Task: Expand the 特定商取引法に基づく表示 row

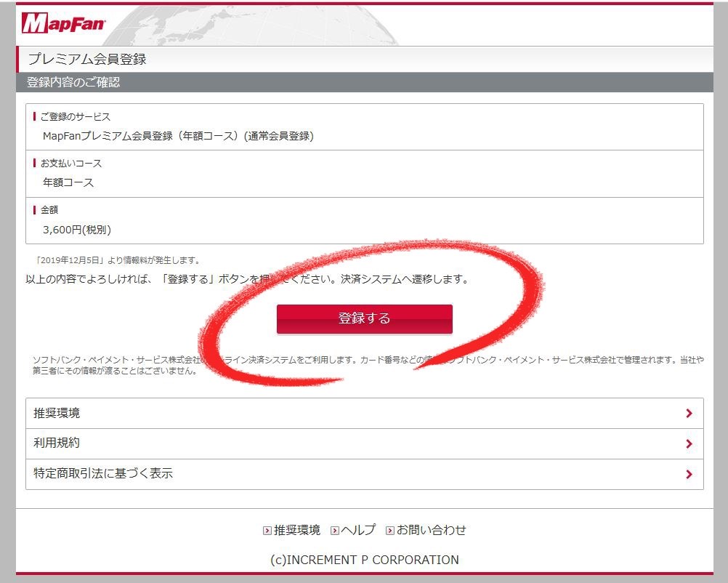Action: tap(365, 474)
